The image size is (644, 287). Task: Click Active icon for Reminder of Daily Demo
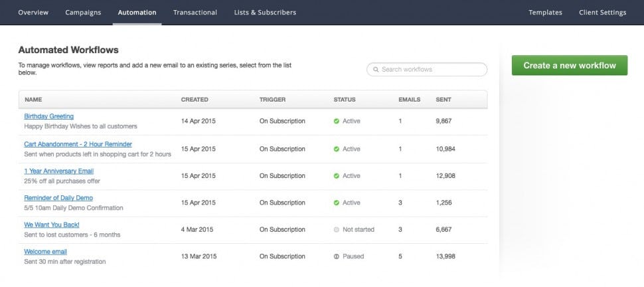337,203
